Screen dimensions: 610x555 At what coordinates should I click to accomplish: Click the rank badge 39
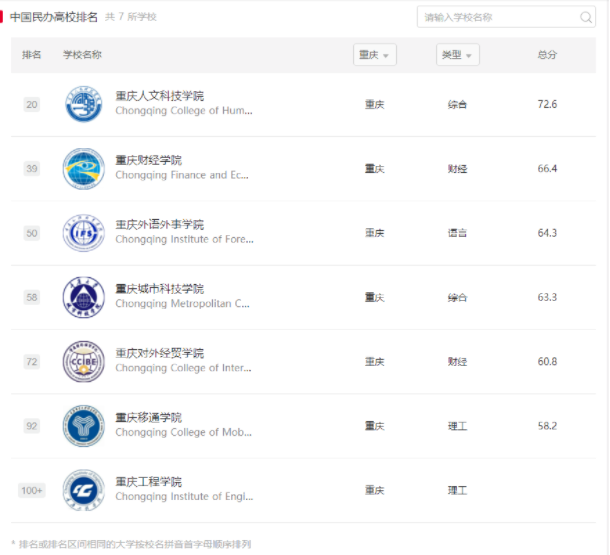click(x=32, y=168)
